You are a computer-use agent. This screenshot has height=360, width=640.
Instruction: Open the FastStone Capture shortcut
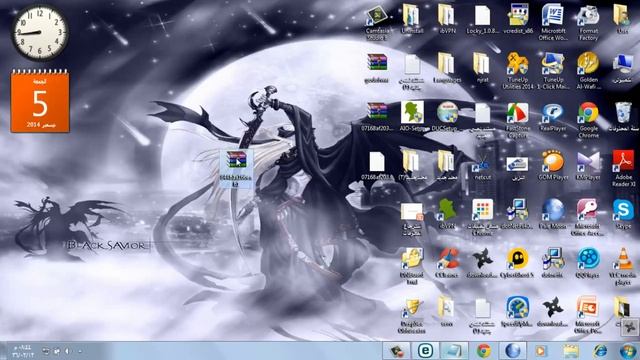[x=518, y=120]
